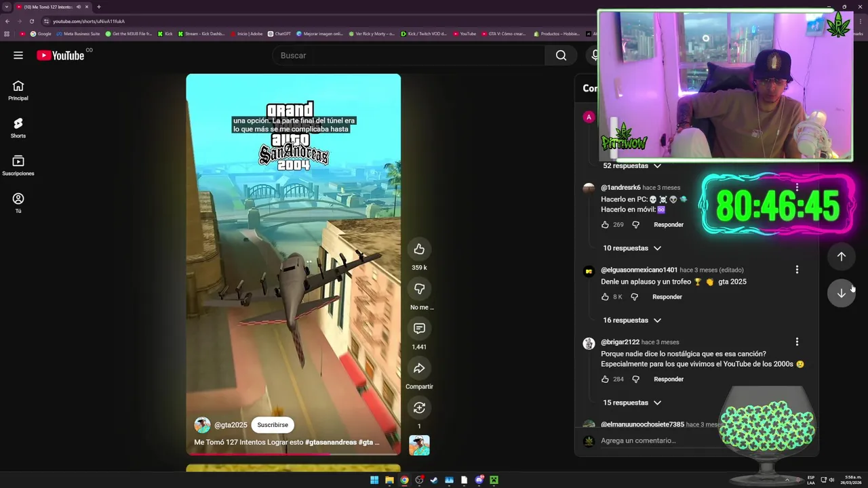Dislike @1andresrk6's comment
The image size is (868, 488).
tap(635, 224)
